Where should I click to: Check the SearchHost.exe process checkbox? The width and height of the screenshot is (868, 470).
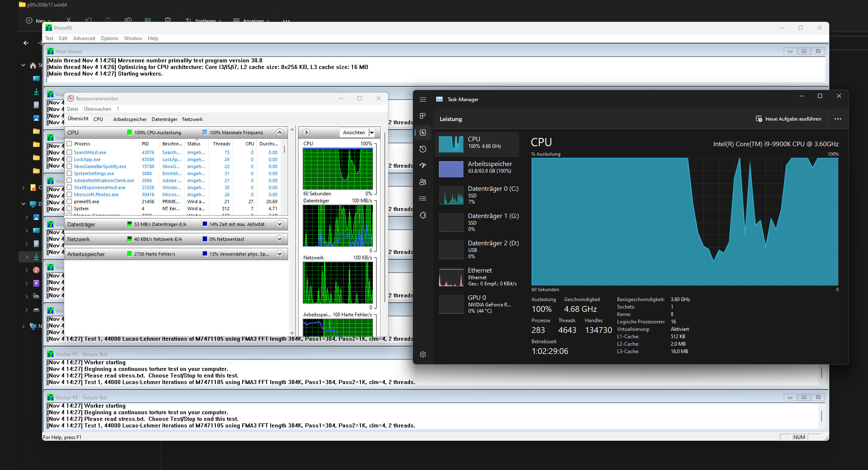pos(69,152)
